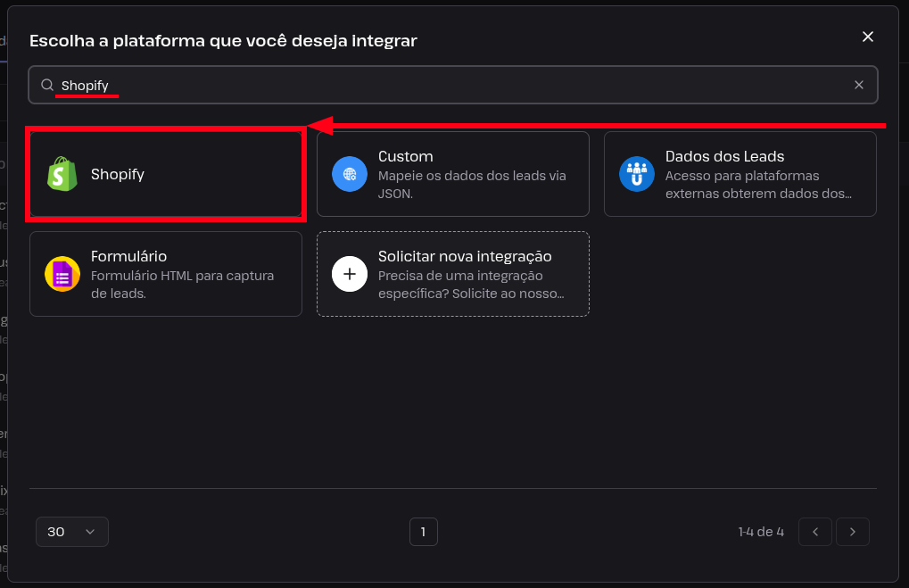This screenshot has height=588, width=909.
Task: Click the Dados dos Leads magnet icon
Action: pos(637,174)
